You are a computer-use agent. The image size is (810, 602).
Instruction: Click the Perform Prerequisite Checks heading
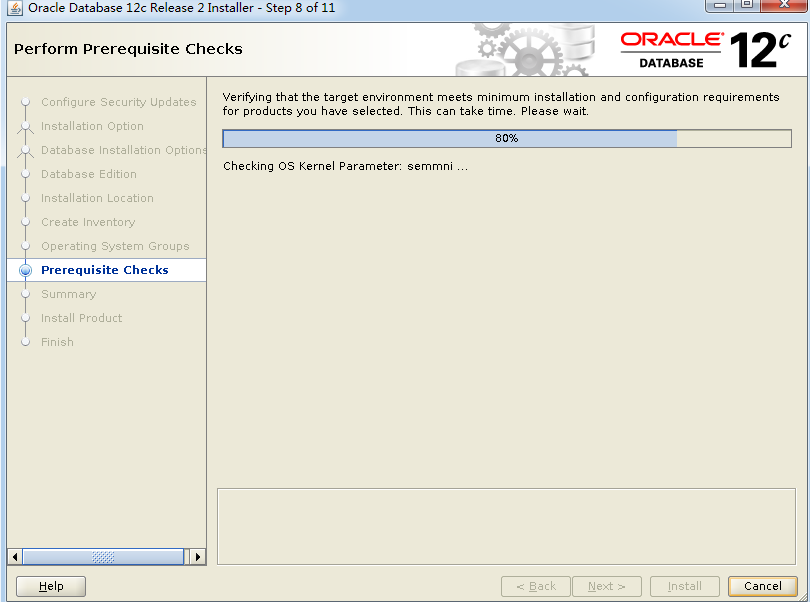(x=128, y=49)
